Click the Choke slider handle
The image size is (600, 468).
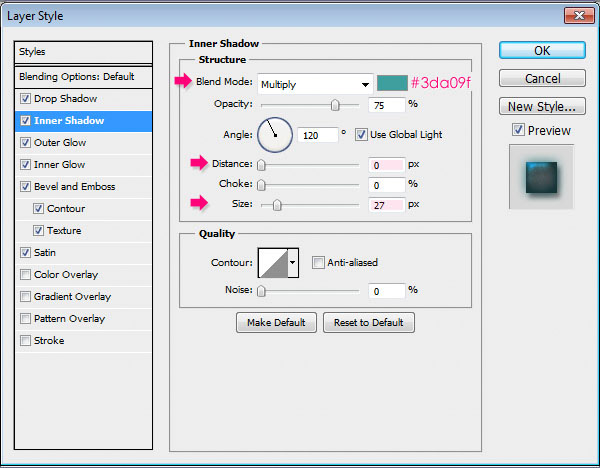pyautogui.click(x=261, y=185)
